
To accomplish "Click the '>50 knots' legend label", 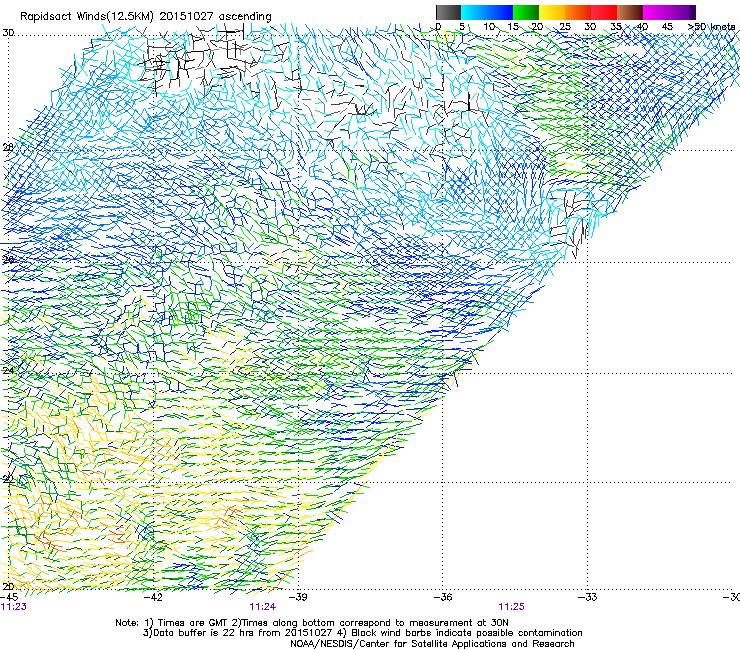I will [x=711, y=26].
